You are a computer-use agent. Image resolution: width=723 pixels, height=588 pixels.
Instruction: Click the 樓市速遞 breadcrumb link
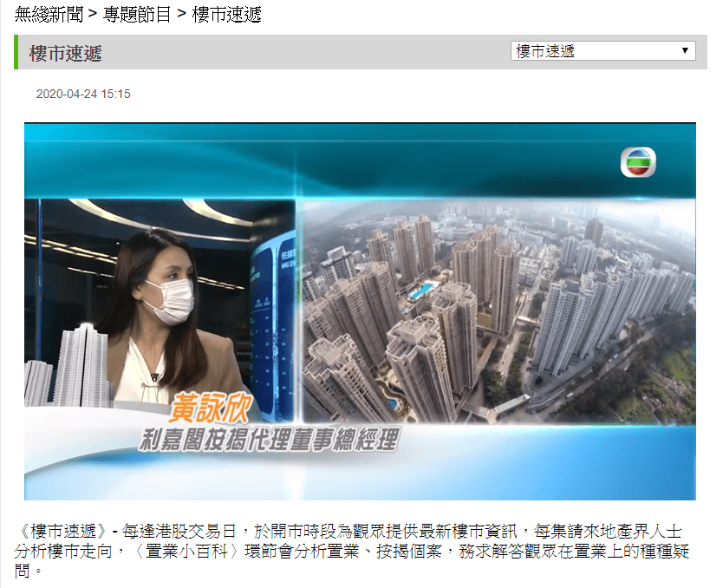point(227,14)
